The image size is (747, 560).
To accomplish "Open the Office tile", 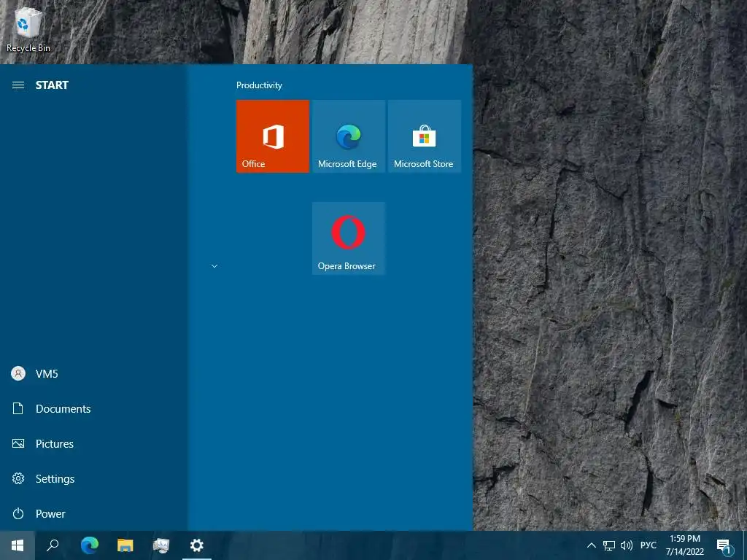I will pyautogui.click(x=273, y=136).
